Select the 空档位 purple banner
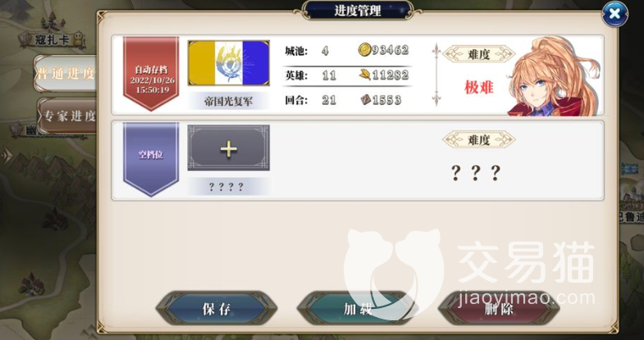 pos(151,158)
